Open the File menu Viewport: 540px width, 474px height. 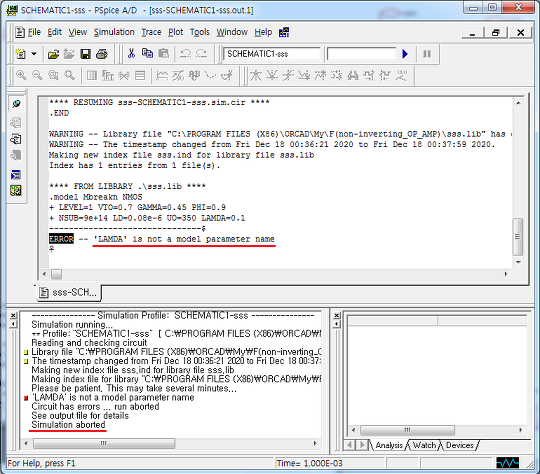(x=34, y=32)
